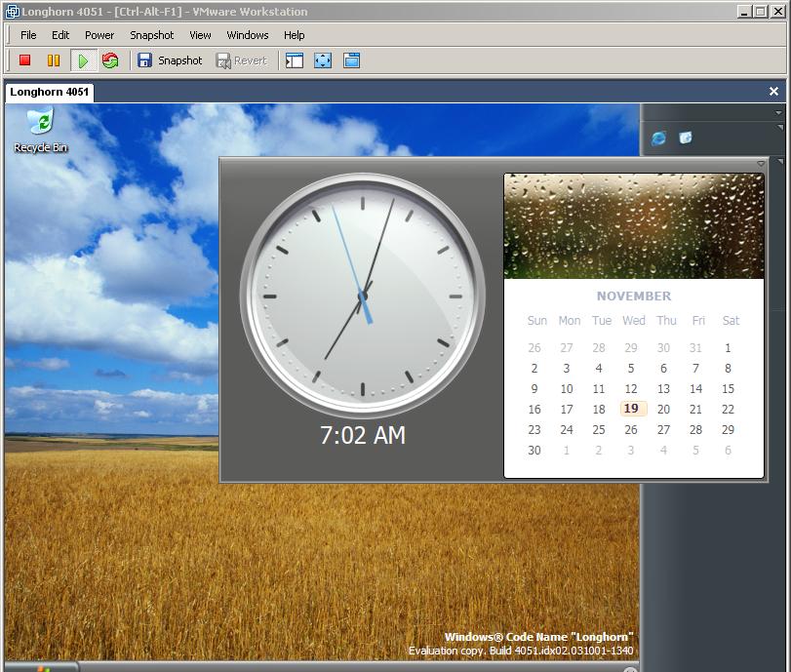
Task: Click the quick switch view icon
Action: (352, 60)
